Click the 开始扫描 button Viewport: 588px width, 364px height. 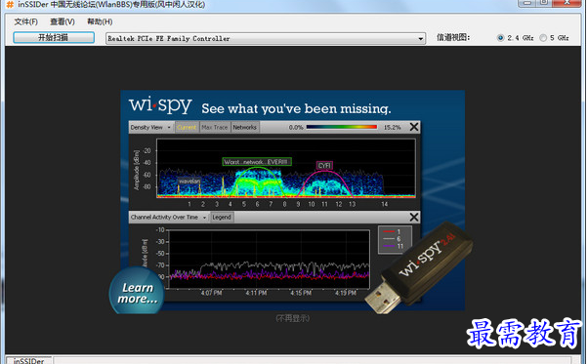54,37
